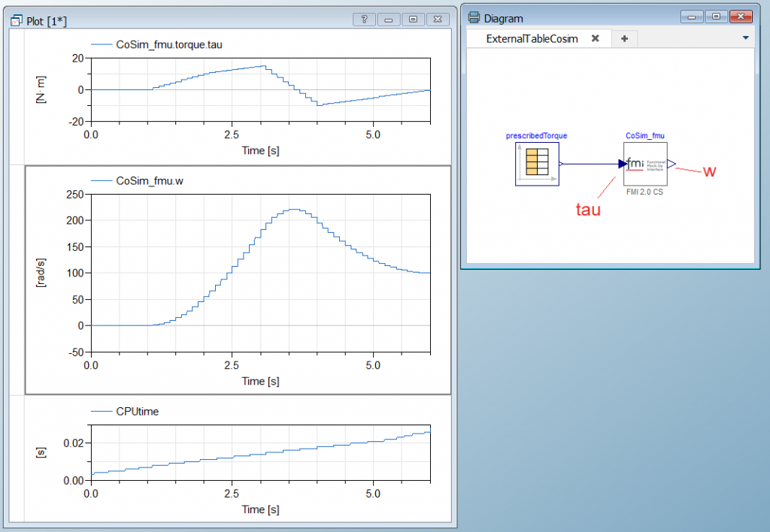770x532 pixels.
Task: Select the CoSim_fmu FMI block
Action: [x=645, y=164]
